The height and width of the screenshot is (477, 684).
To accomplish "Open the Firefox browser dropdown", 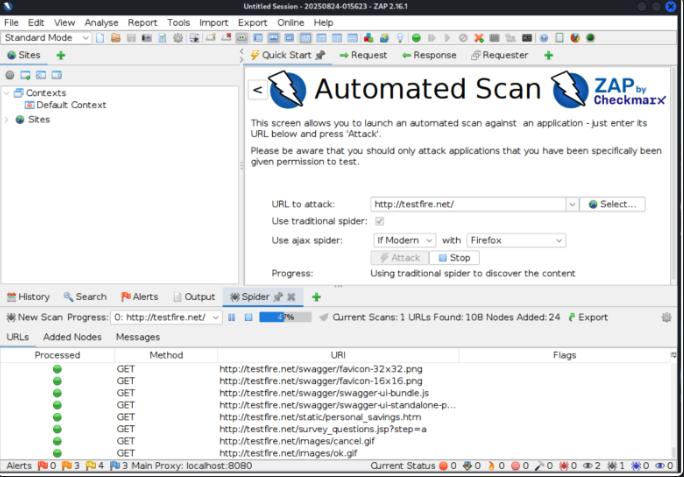I will coord(516,240).
